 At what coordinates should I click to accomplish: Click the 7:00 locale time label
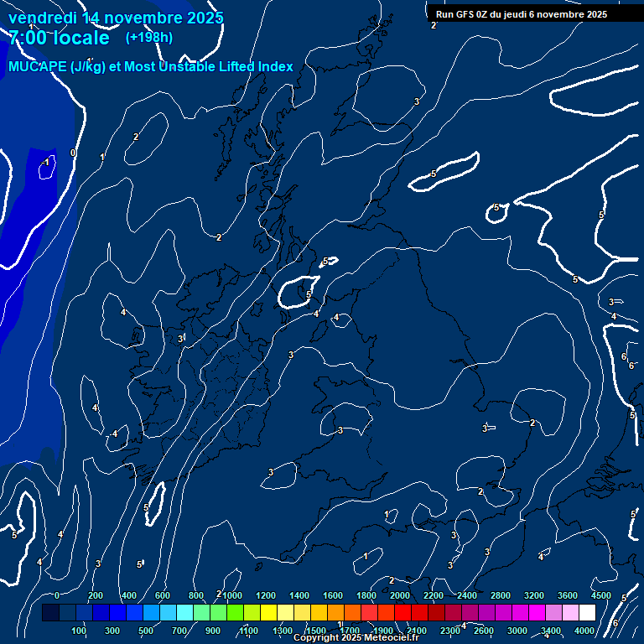pos(59,38)
